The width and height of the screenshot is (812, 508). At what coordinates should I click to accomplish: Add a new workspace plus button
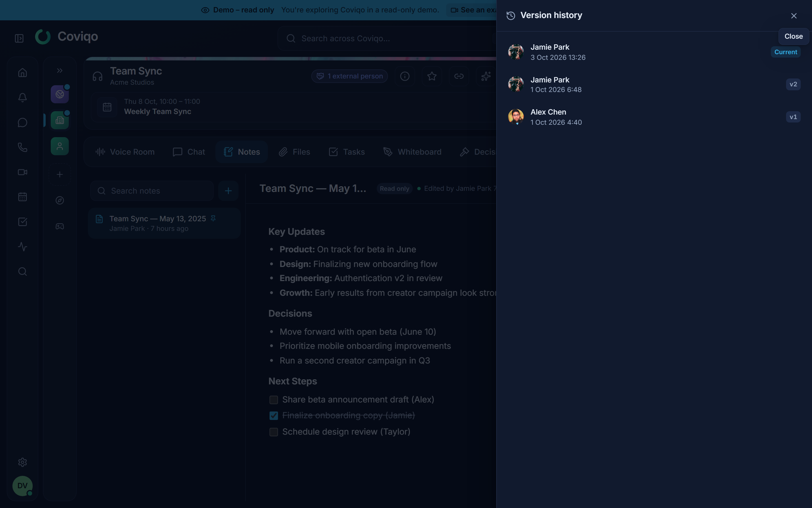(x=60, y=174)
